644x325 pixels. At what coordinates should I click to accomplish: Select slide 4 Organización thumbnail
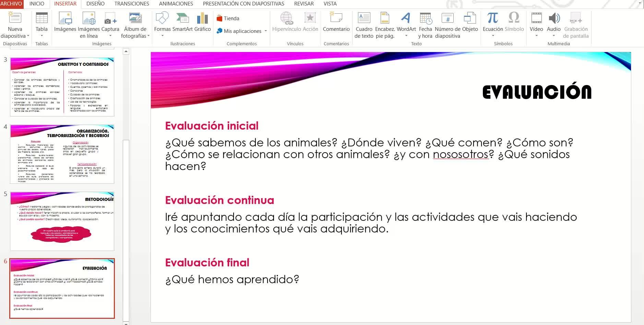[62, 154]
